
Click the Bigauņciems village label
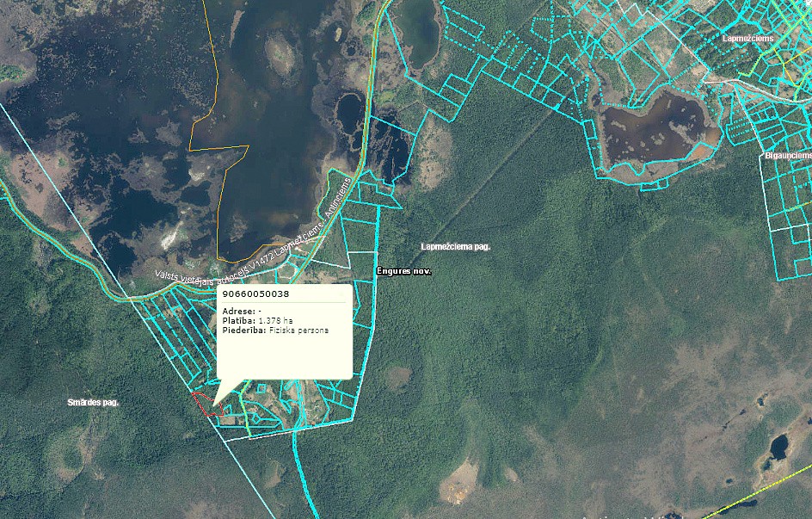[x=787, y=156]
